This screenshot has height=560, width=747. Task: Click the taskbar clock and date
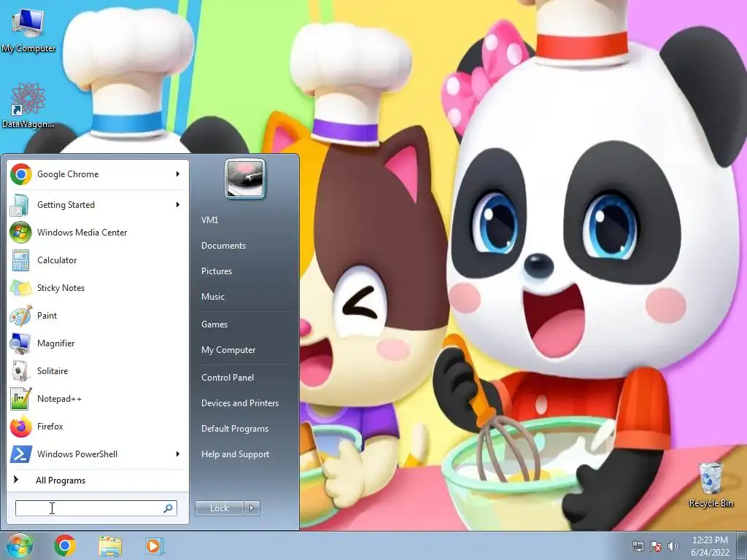710,545
